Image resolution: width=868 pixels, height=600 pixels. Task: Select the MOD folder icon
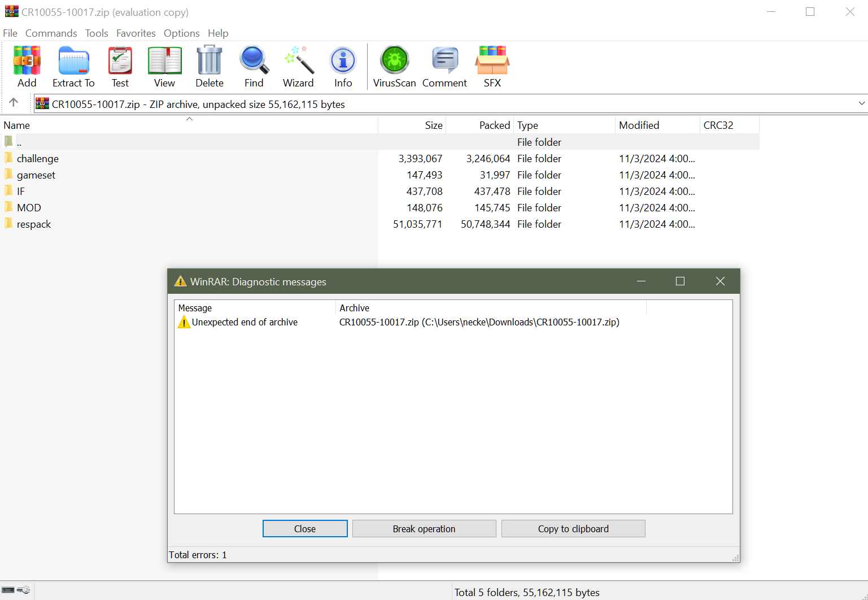[x=8, y=207]
